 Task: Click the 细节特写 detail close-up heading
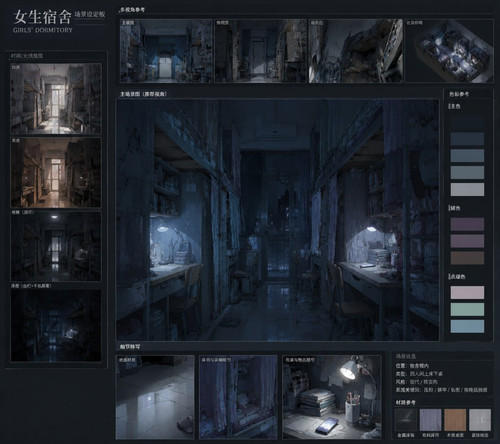tap(130, 347)
